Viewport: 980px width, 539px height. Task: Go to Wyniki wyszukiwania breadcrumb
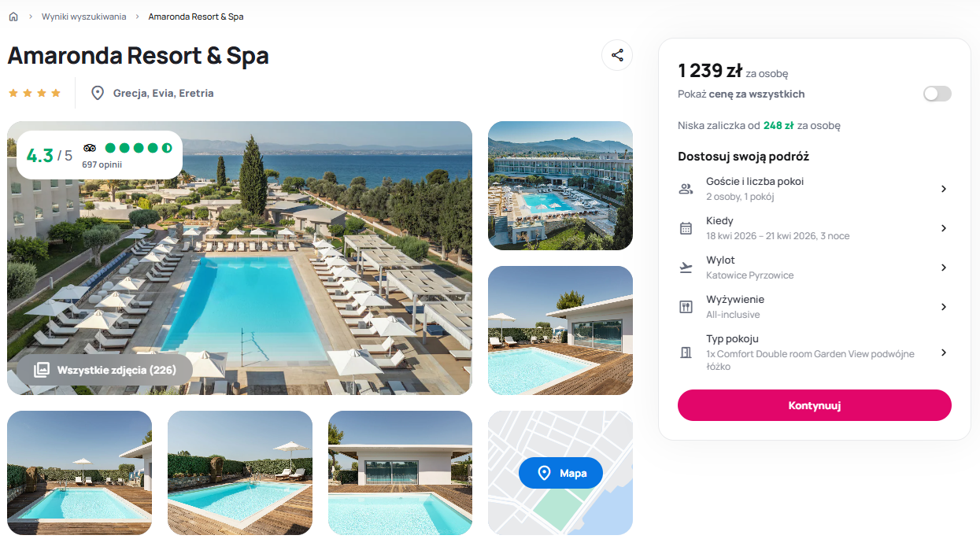pyautogui.click(x=84, y=17)
